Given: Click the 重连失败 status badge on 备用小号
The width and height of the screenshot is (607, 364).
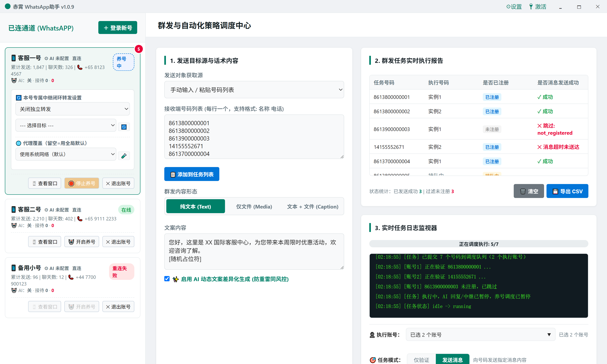Looking at the screenshot, I should pyautogui.click(x=122, y=272).
